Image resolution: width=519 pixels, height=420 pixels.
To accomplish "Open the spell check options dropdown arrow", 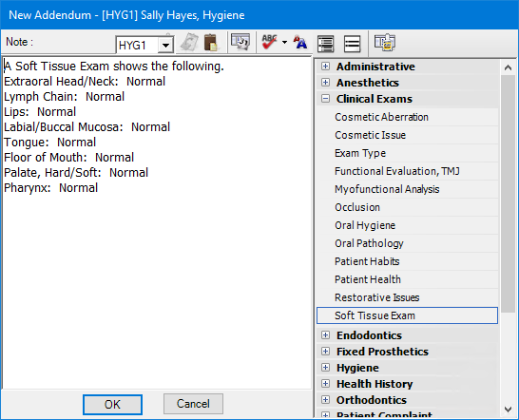I will point(284,43).
